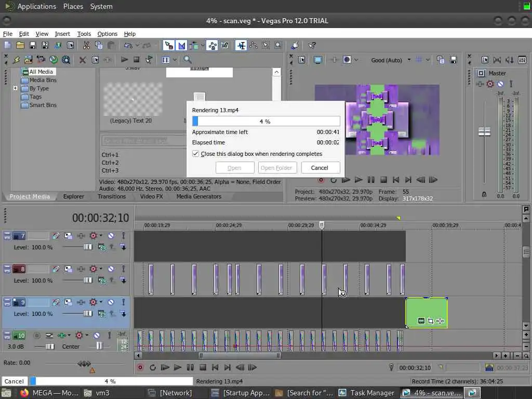Click the What's This help icon
The height and width of the screenshot is (399, 532).
(312, 45)
